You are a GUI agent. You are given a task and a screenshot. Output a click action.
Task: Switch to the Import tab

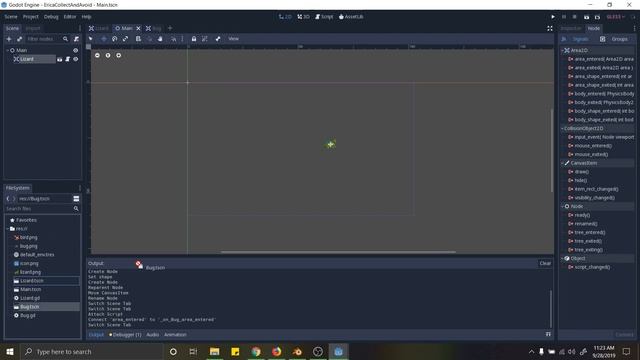click(33, 28)
